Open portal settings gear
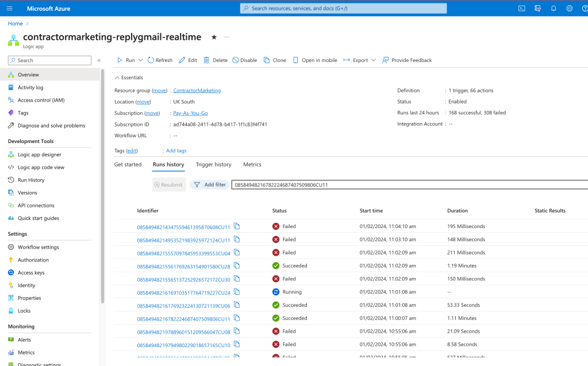The height and width of the screenshot is (366, 588). (569, 8)
